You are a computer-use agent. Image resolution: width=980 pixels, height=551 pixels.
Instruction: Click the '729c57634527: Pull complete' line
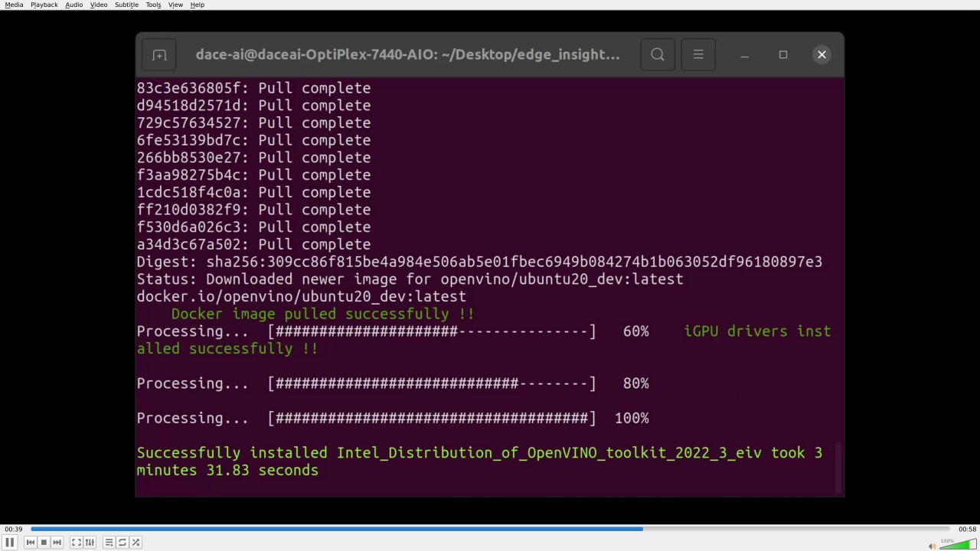[253, 122]
